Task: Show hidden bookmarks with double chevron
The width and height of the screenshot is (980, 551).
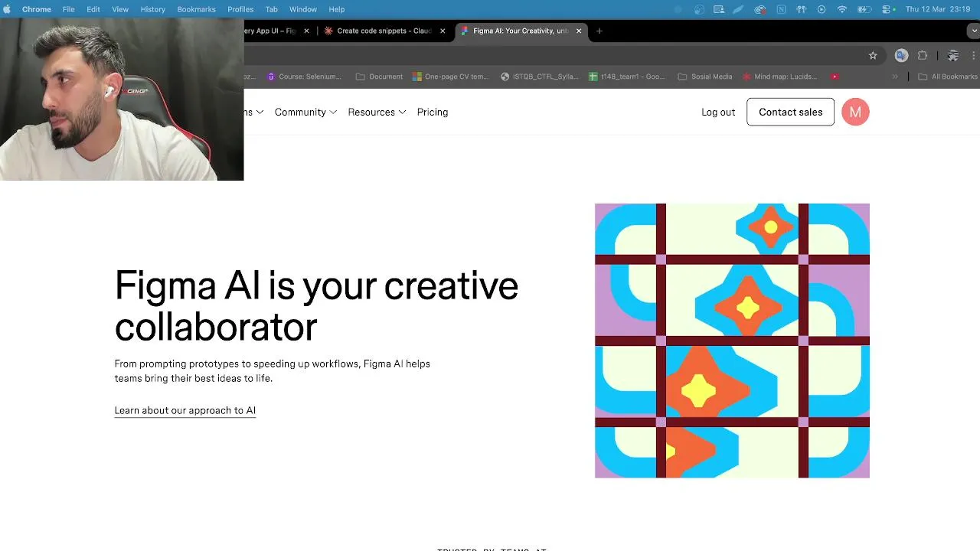Action: click(x=895, y=77)
